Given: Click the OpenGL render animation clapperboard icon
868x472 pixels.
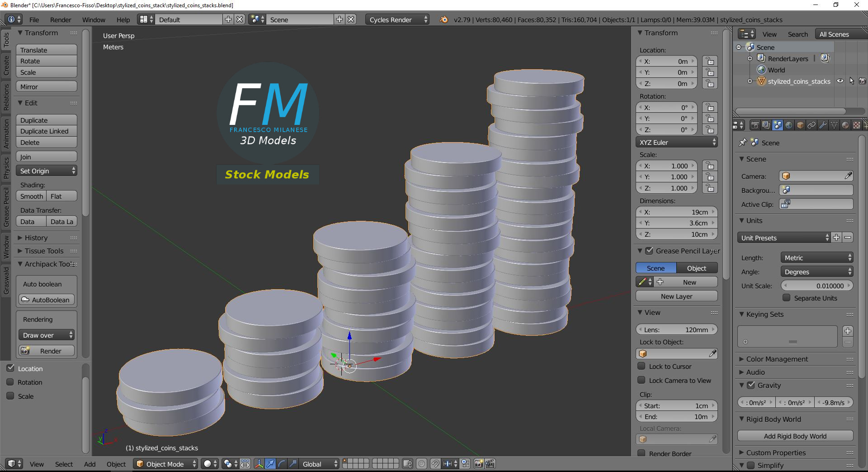Looking at the screenshot, I should 490,464.
